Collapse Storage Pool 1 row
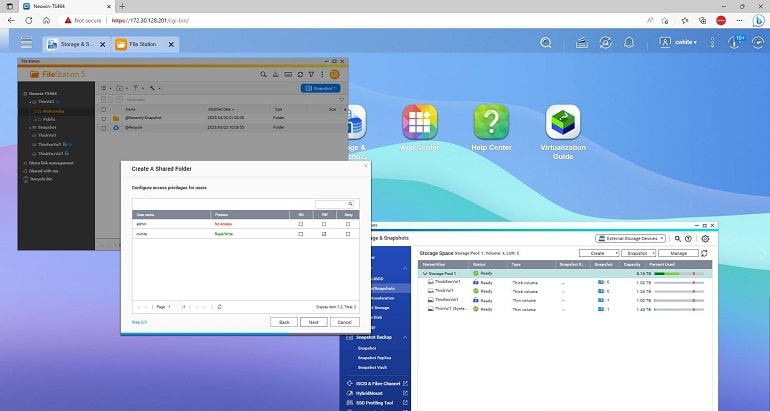This screenshot has width=770, height=411. (425, 274)
